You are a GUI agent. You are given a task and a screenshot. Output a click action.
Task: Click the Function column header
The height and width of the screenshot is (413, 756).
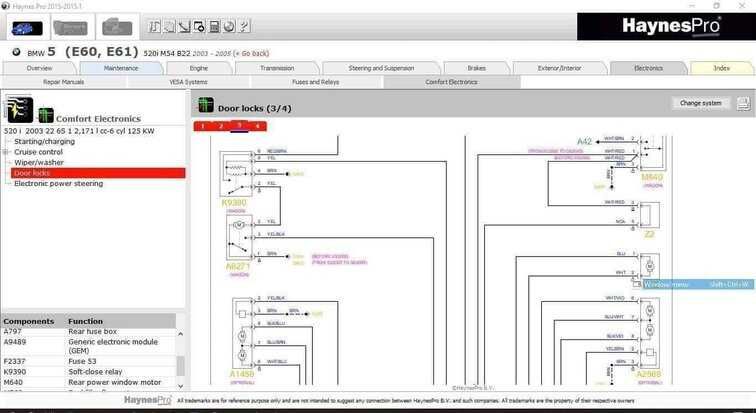(x=85, y=321)
